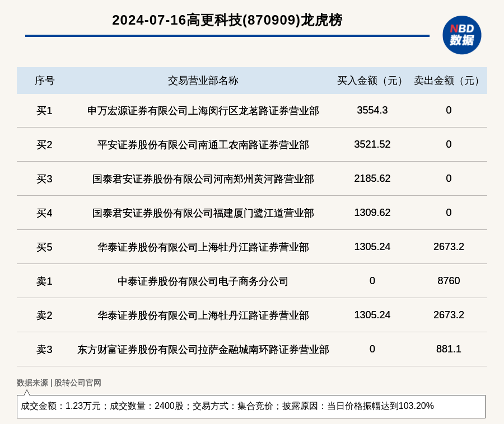Viewport: 504px width, 424px height.
Task: Select 国泰君安证券 福建厦门鹭江道 branch name
Action: [203, 213]
